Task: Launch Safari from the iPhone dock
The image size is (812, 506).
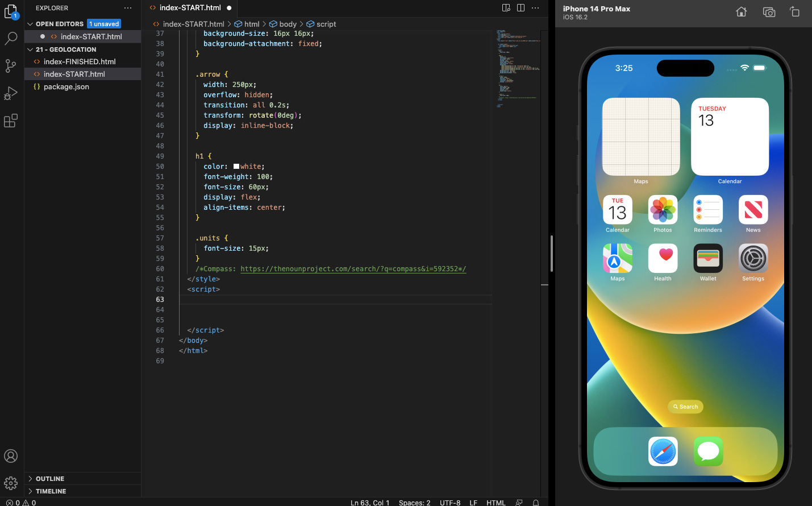Action: (663, 451)
